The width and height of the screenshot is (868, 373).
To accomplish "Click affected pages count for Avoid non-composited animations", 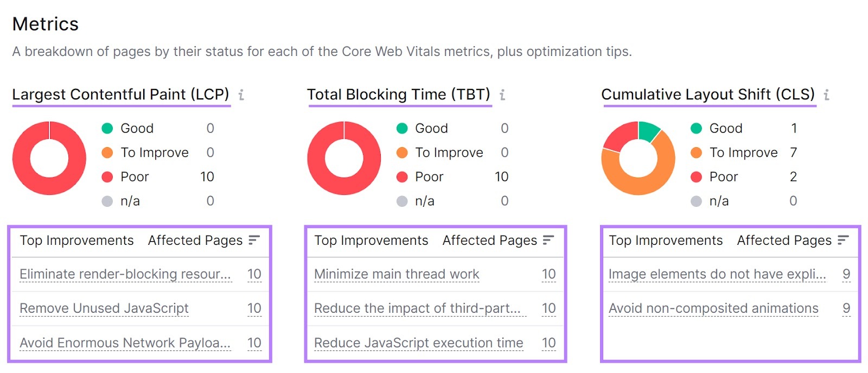I will click(846, 308).
